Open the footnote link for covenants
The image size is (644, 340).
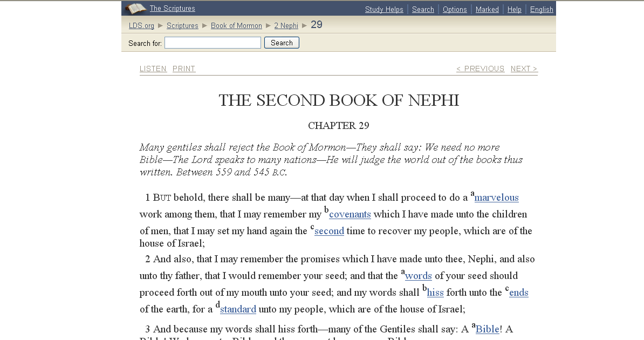(x=350, y=214)
